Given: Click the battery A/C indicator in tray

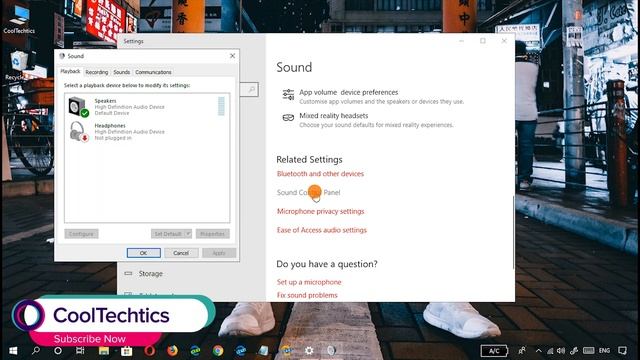Looking at the screenshot, I should (494, 351).
